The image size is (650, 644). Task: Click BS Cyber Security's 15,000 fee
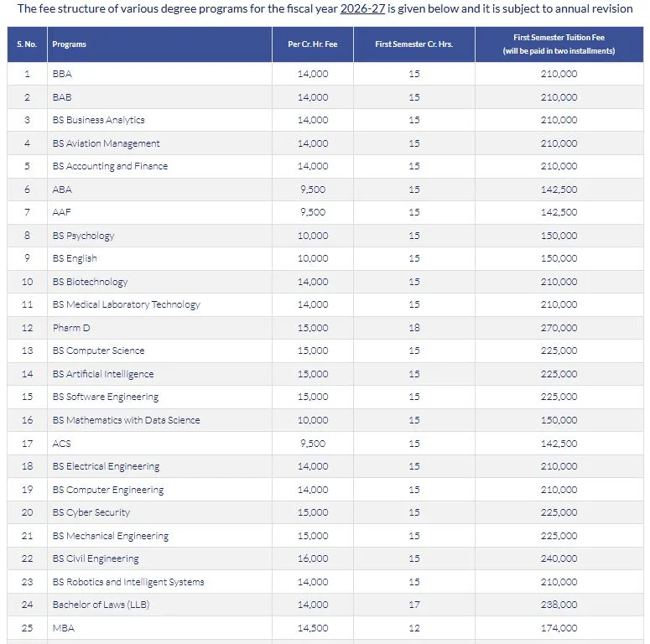(x=313, y=512)
